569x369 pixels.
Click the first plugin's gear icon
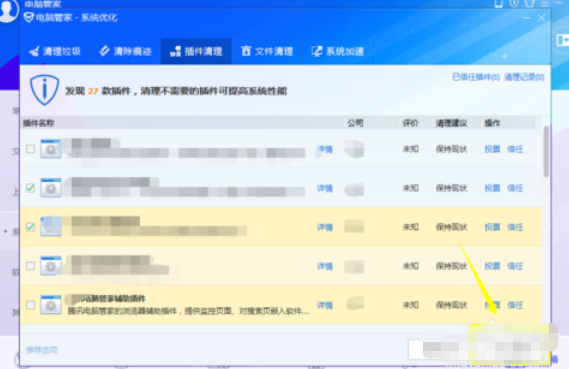coord(51,149)
